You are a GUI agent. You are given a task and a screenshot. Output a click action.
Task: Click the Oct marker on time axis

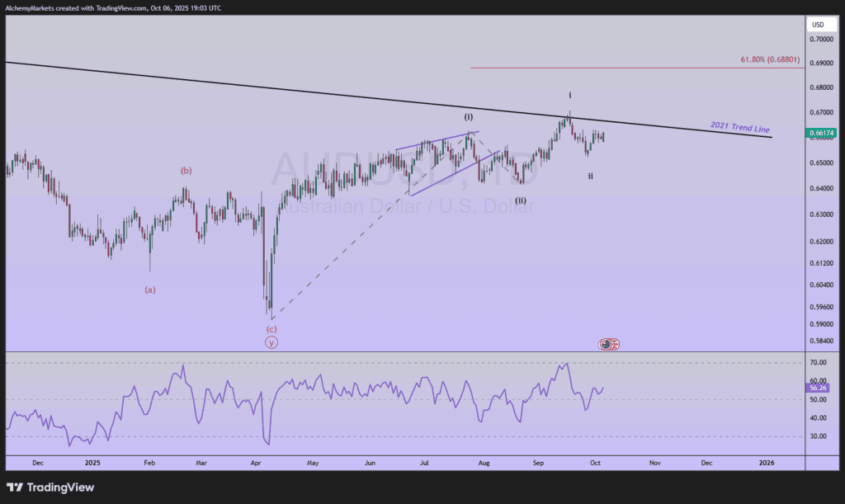tap(596, 463)
